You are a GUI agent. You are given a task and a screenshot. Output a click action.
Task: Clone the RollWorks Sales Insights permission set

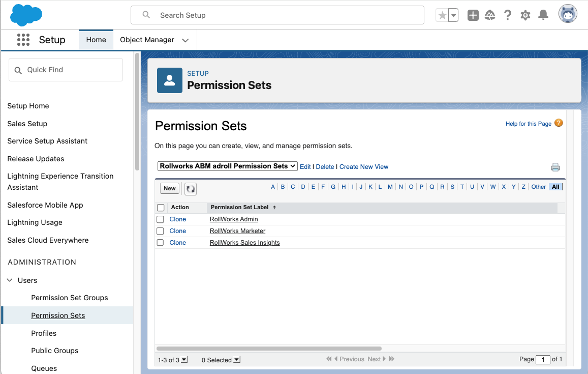coord(178,243)
